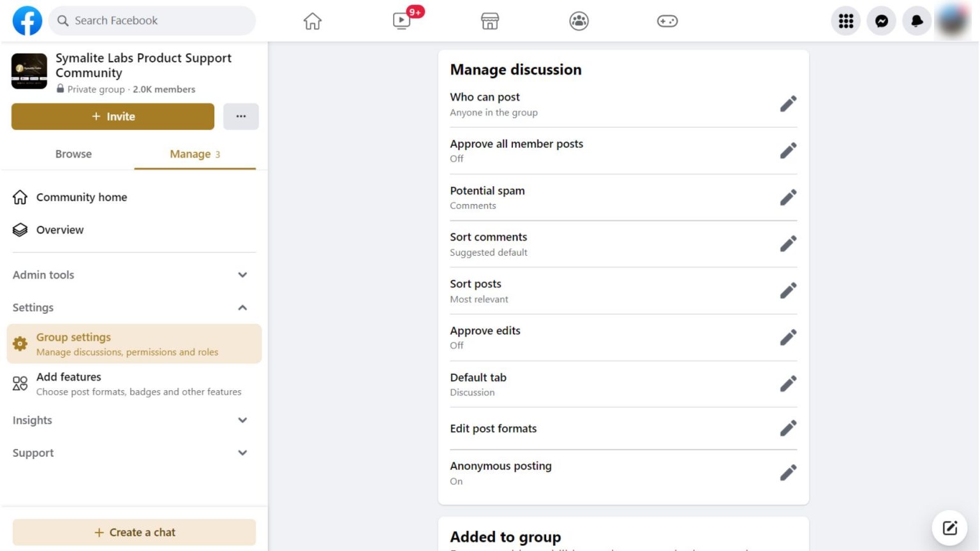Open the Gaming section
980x551 pixels.
(x=666, y=20)
